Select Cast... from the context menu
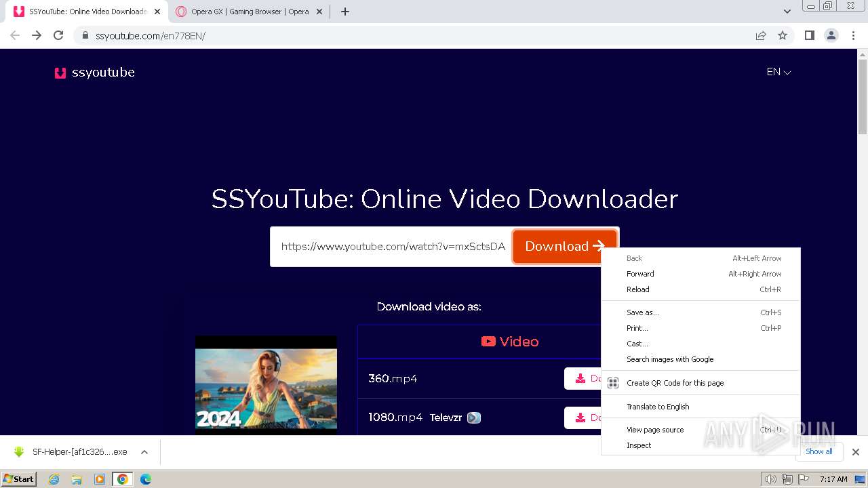The height and width of the screenshot is (488, 868). 701,344
